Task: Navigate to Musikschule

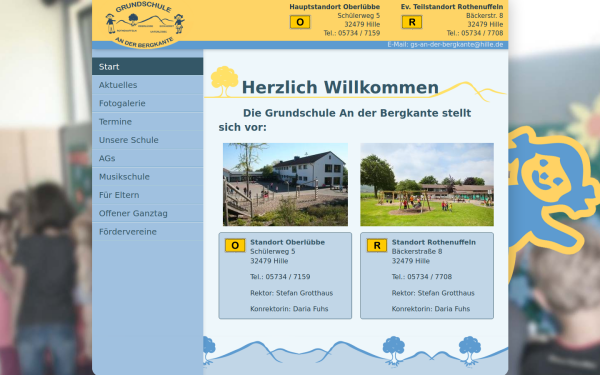Action: (x=147, y=177)
